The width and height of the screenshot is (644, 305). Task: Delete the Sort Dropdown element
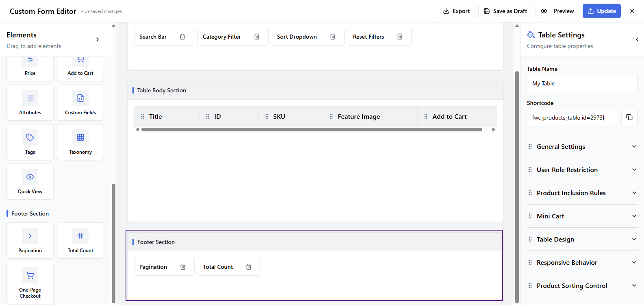click(333, 37)
